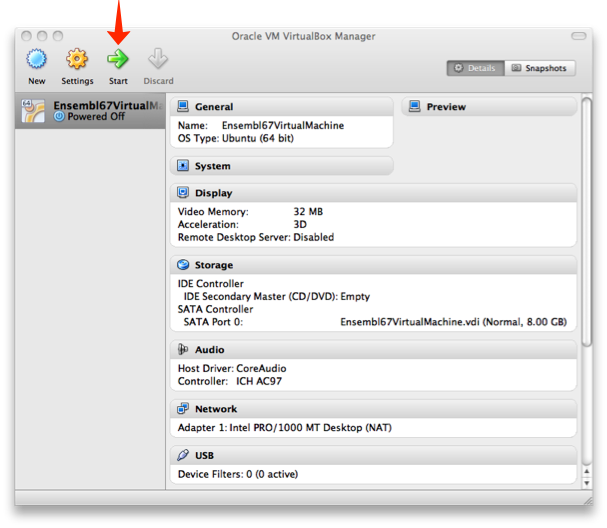Click the SATA Port 0 label
Viewport: 607px width, 528px height.
point(213,322)
